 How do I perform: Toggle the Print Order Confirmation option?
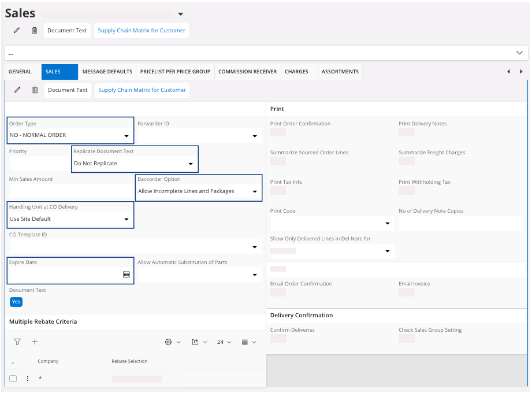(x=278, y=132)
